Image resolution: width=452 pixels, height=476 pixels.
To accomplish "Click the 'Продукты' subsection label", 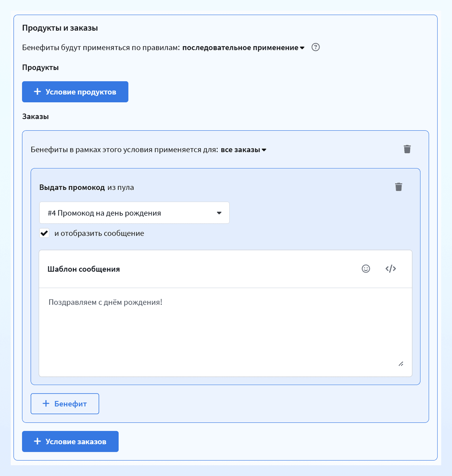I will point(41,68).
